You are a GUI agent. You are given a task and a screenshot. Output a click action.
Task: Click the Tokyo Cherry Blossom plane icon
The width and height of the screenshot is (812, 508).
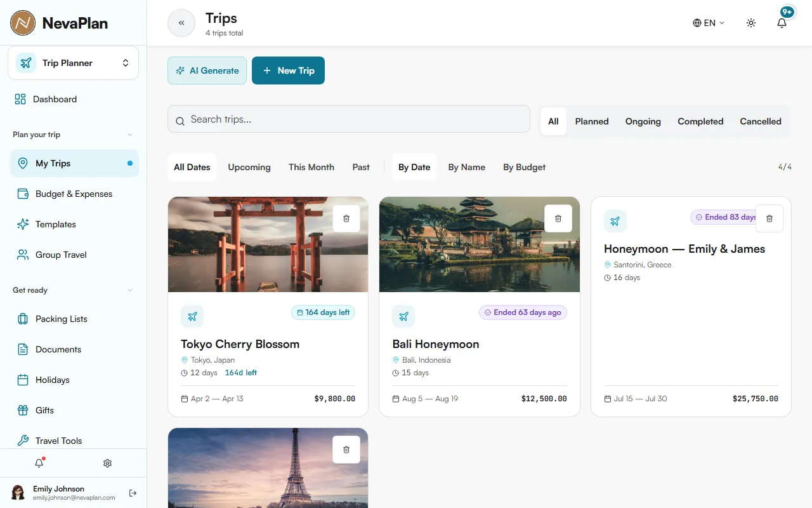192,316
